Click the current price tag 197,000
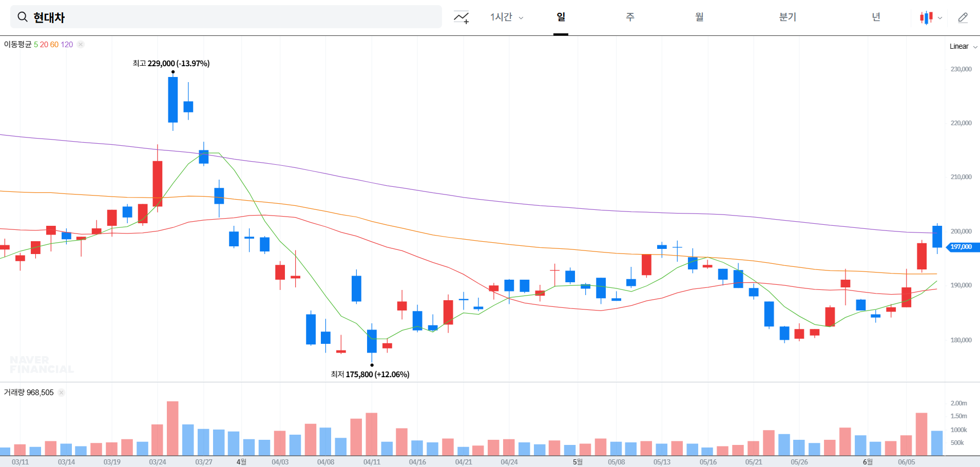Image resolution: width=980 pixels, height=467 pixels. [x=963, y=247]
